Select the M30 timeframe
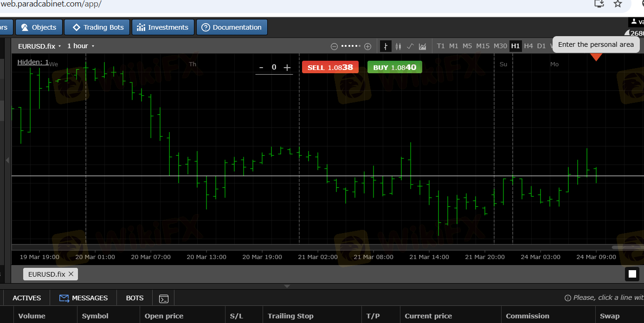 tap(500, 46)
